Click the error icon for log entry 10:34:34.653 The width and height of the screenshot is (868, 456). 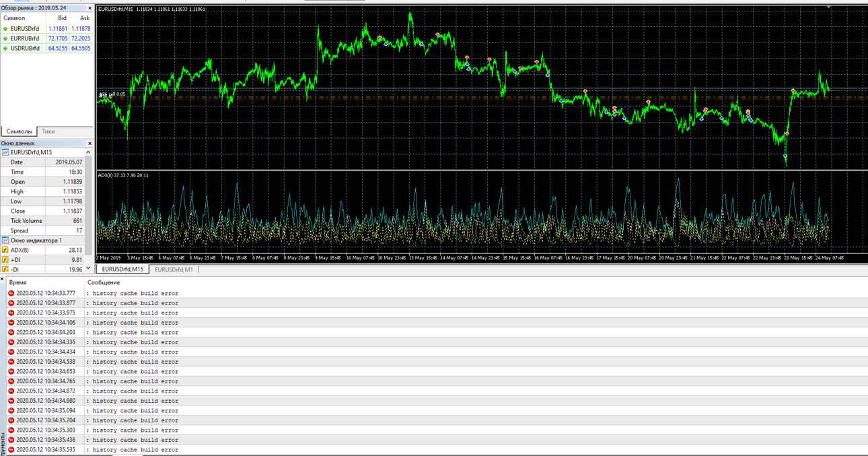[x=11, y=372]
